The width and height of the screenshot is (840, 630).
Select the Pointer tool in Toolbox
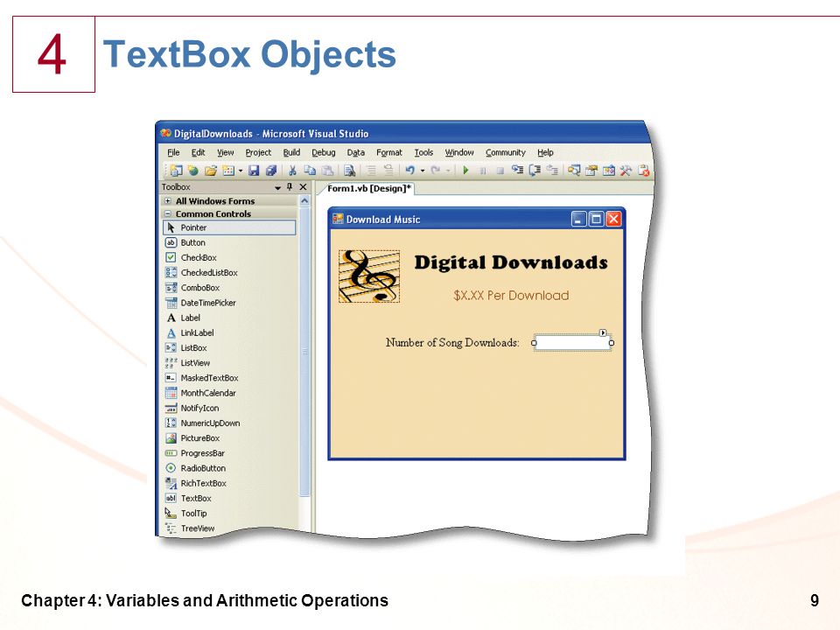(x=229, y=227)
